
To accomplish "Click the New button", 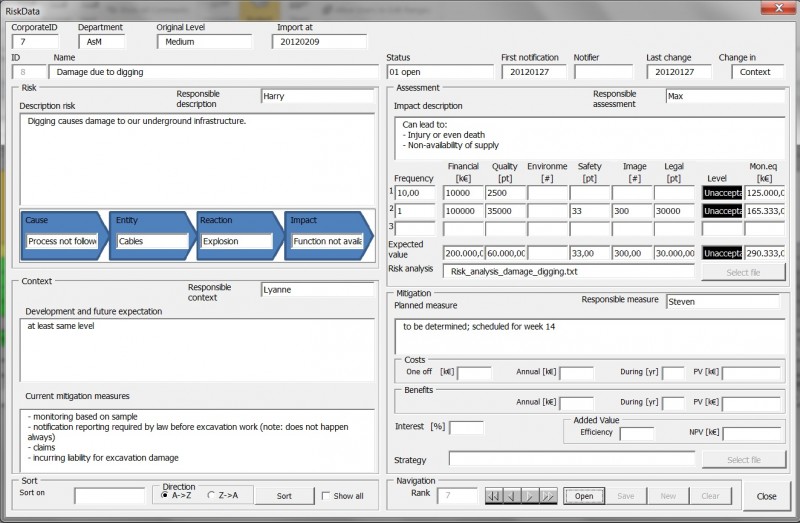I will coord(668,495).
